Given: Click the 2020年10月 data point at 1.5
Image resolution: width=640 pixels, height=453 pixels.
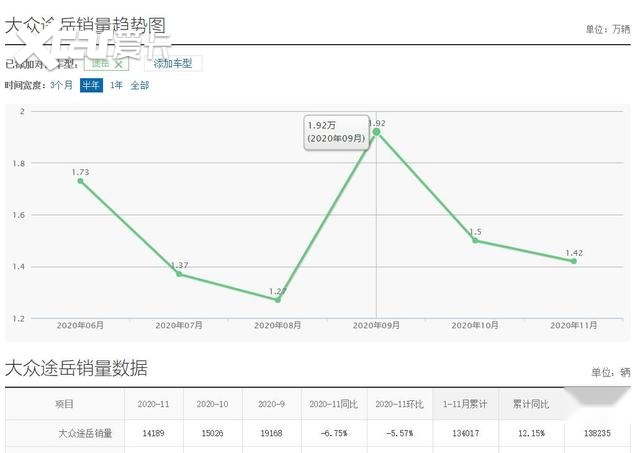Looking at the screenshot, I should coord(475,240).
